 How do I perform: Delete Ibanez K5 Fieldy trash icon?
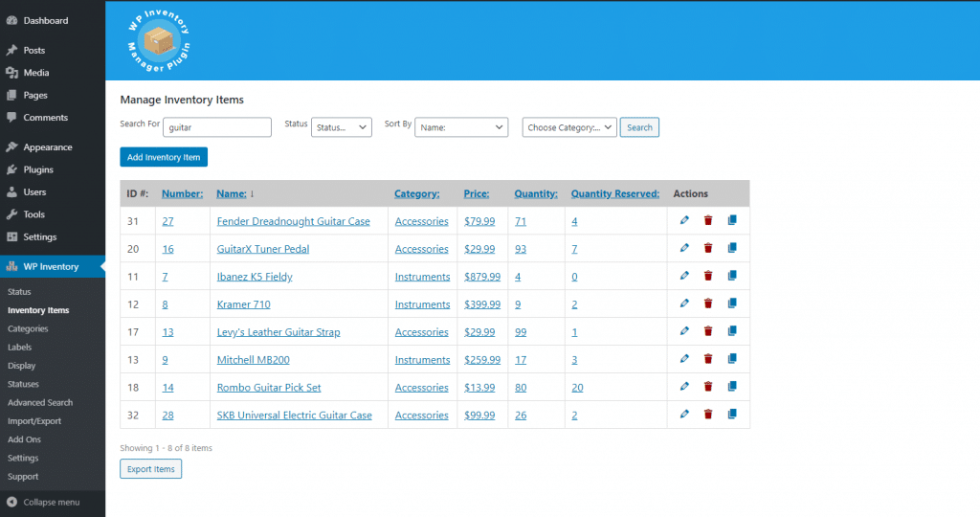(x=708, y=276)
